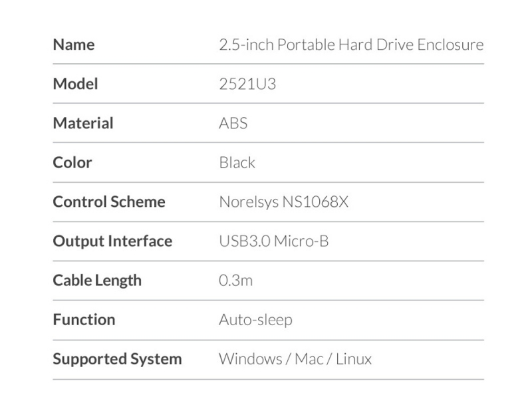The height and width of the screenshot is (399, 532).
Task: Select the model number 2521U3
Action: click(247, 84)
